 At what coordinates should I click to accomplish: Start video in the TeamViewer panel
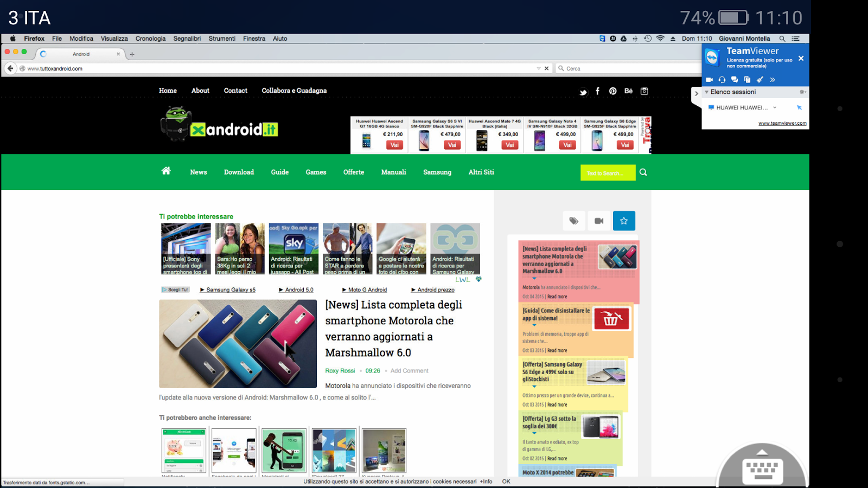[709, 80]
